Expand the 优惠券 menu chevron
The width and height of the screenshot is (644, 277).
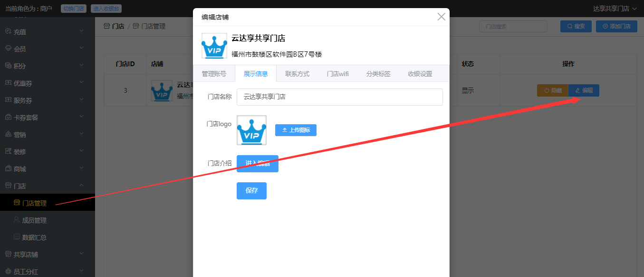click(81, 82)
